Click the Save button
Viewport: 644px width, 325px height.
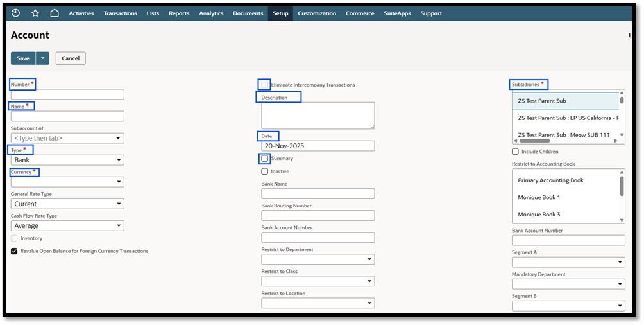[x=23, y=58]
